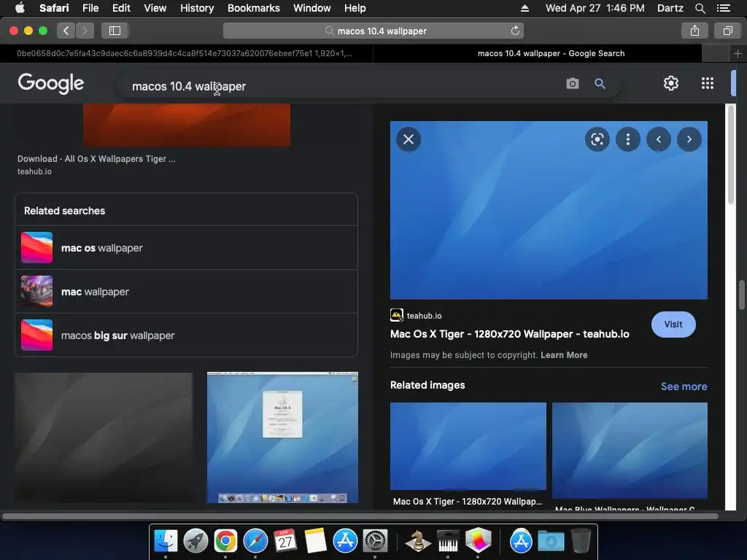Open the History menu
747x560 pixels.
point(197,8)
